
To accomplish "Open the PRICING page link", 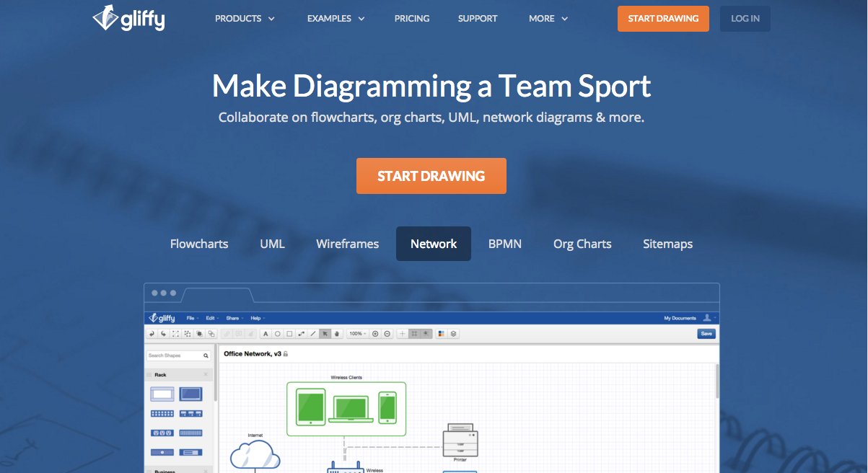I will click(412, 19).
